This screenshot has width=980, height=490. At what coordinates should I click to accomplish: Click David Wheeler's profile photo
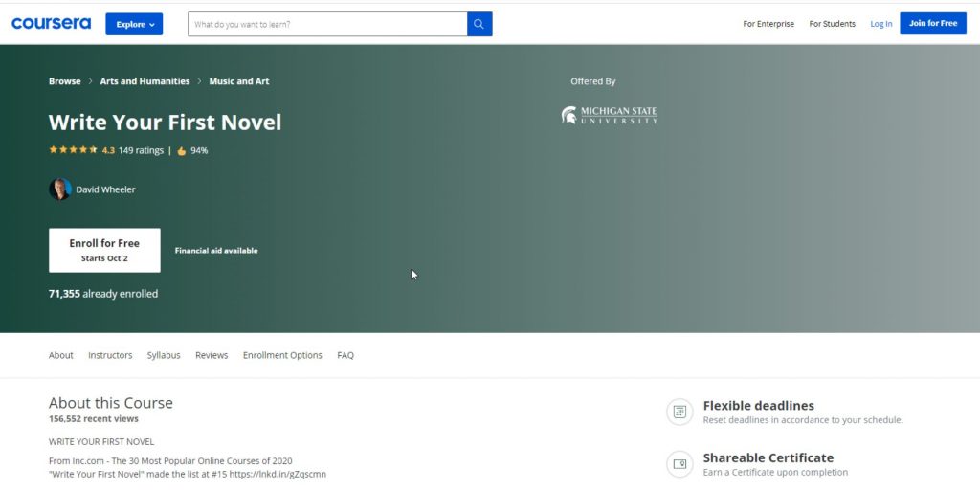tap(60, 189)
